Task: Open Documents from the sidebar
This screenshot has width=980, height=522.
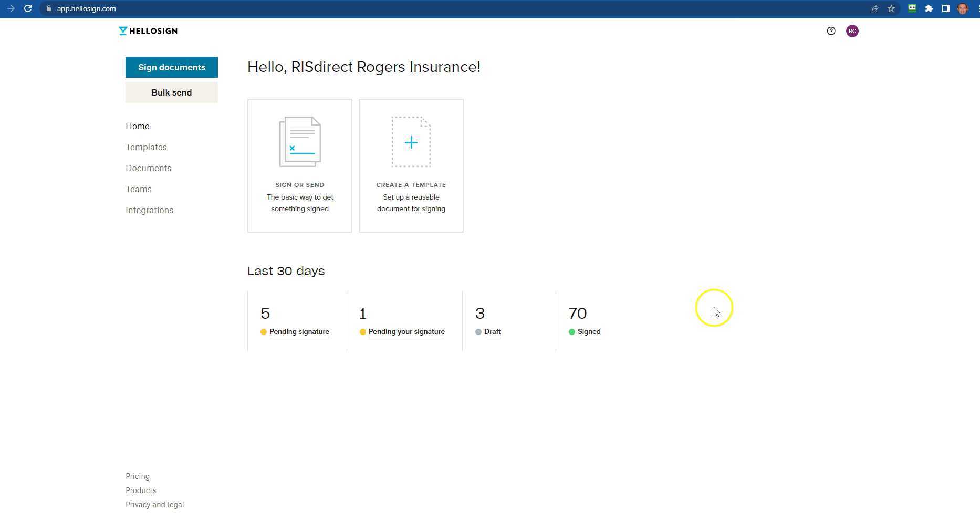Action: (148, 168)
